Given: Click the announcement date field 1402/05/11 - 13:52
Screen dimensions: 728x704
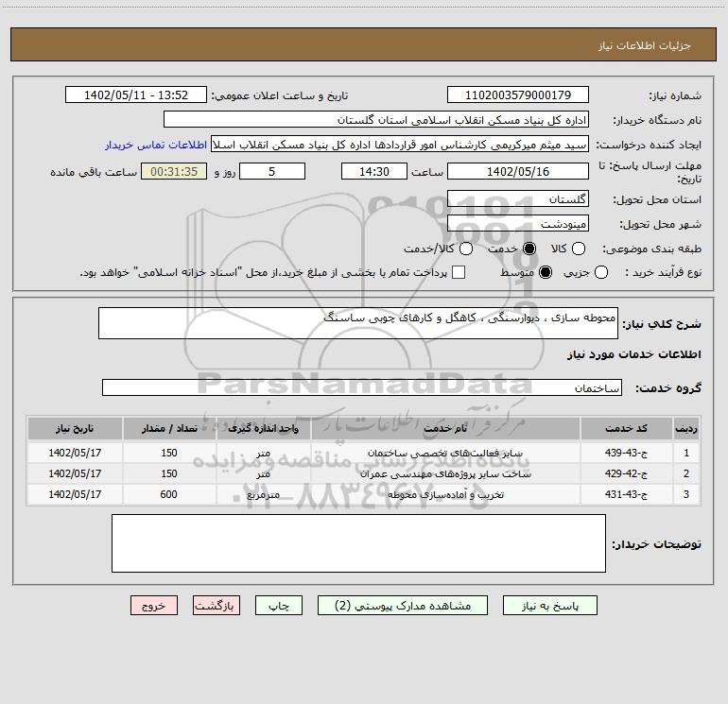Looking at the screenshot, I should 136,94.
